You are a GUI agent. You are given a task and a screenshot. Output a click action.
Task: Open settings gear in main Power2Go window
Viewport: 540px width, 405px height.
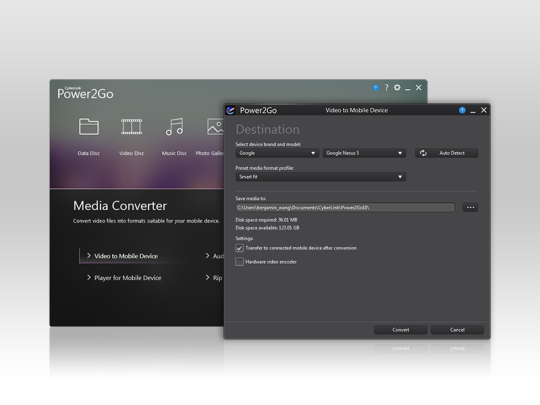click(x=397, y=87)
